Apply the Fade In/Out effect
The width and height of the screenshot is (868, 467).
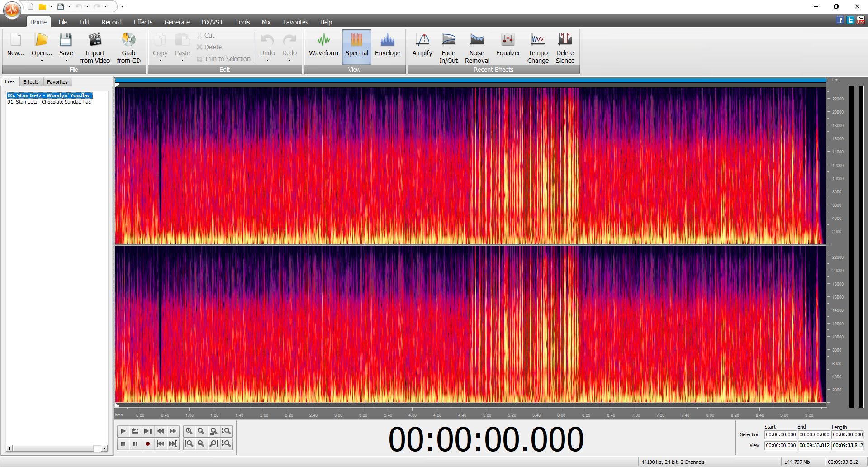[x=448, y=48]
